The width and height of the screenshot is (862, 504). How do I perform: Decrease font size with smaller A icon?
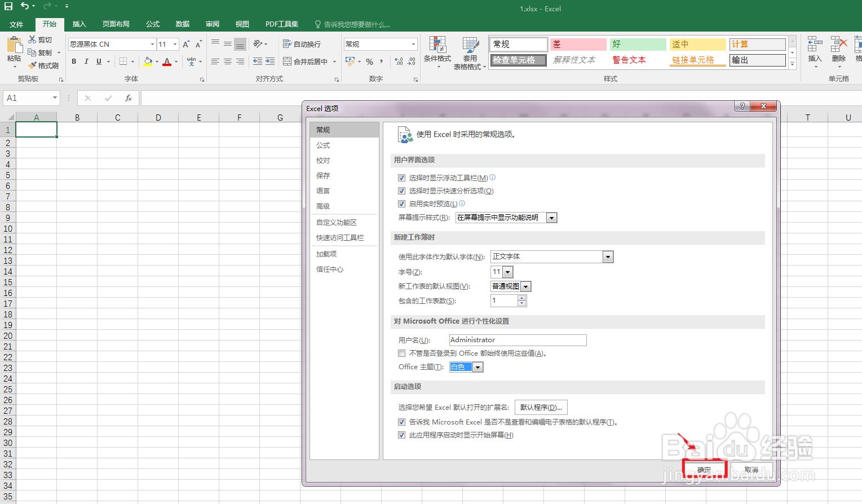point(198,44)
